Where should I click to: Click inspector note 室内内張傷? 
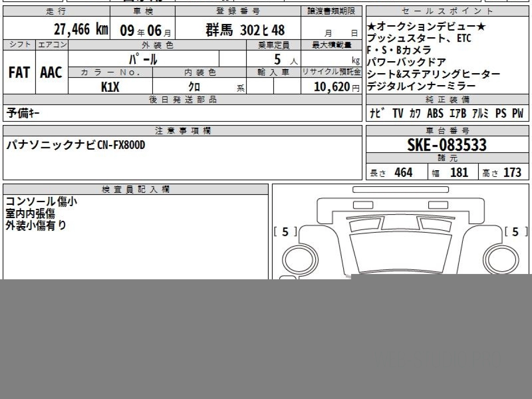pos(30,214)
